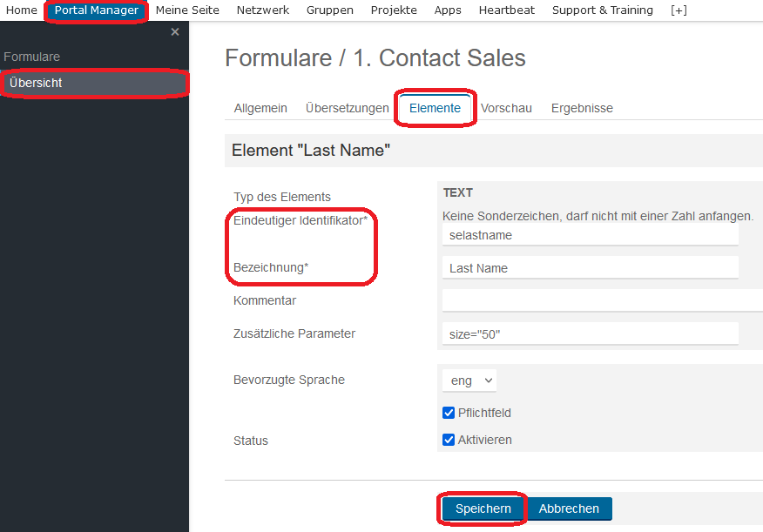Viewport: 763px width, 532px height.
Task: Click the Speichern button
Action: pos(483,508)
